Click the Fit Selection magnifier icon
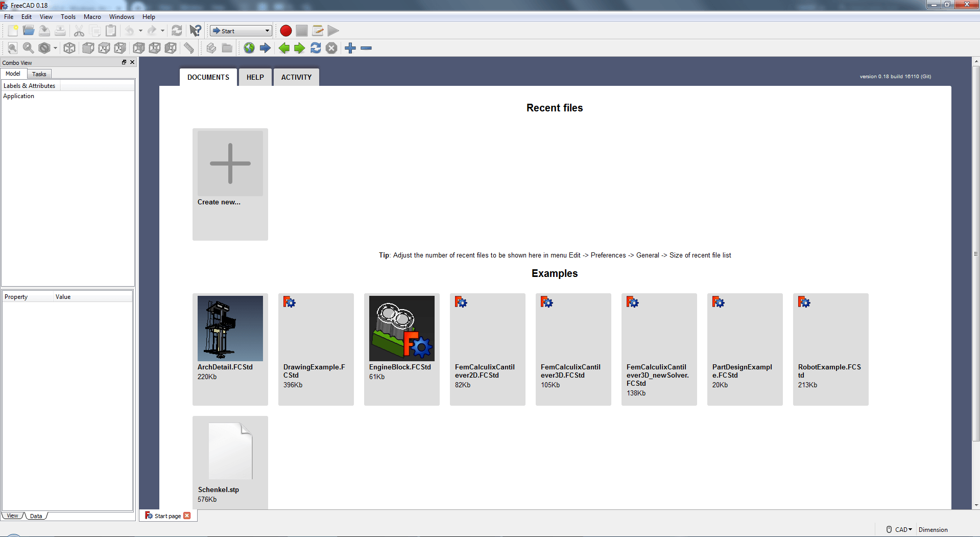Viewport: 980px width, 537px height. point(29,48)
